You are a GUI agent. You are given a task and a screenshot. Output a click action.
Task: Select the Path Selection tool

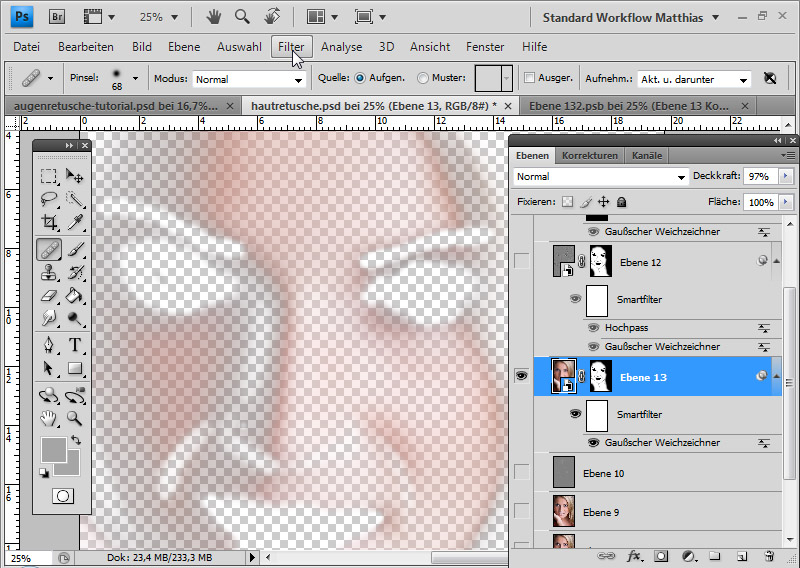49,368
